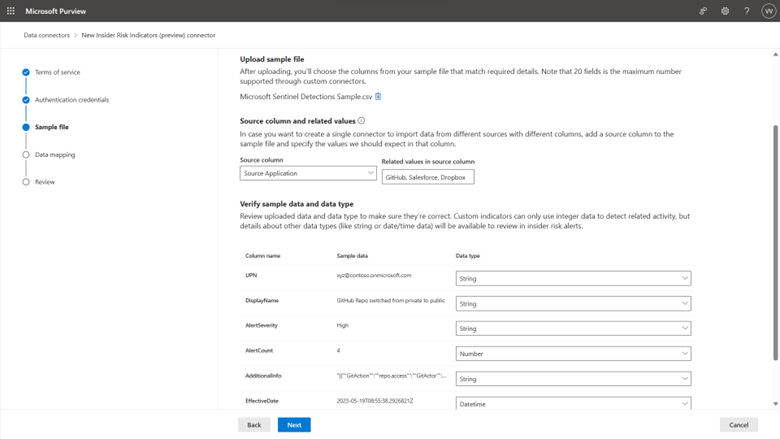This screenshot has width=780, height=439.
Task: Open the help question mark
Action: point(747,11)
